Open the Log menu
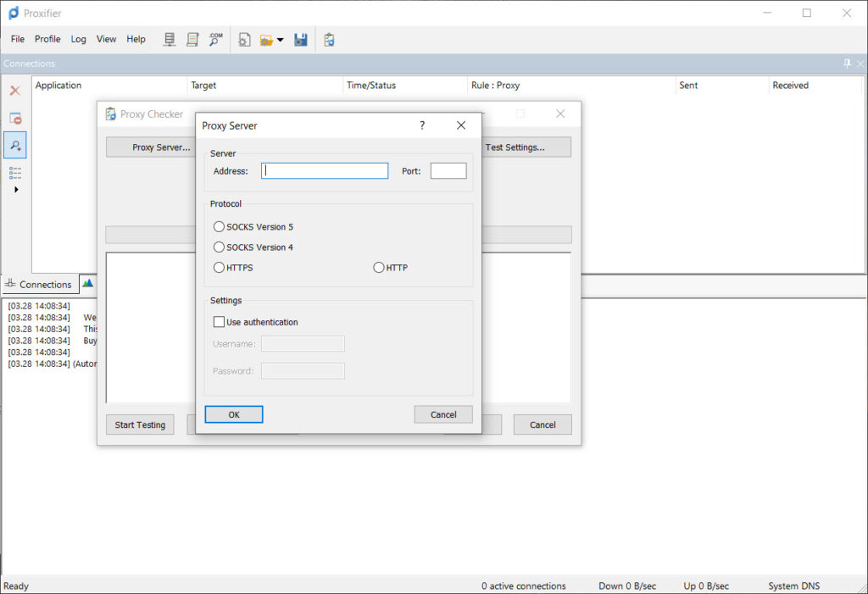Image resolution: width=868 pixels, height=594 pixels. click(x=78, y=39)
